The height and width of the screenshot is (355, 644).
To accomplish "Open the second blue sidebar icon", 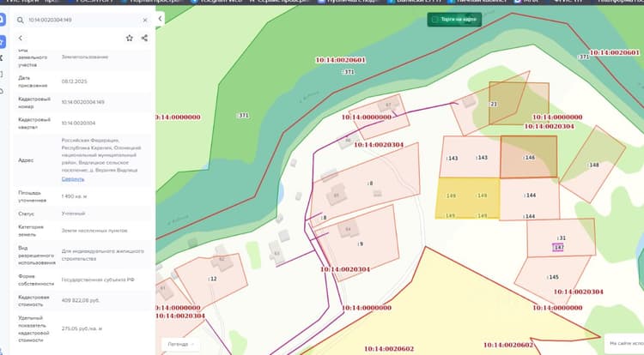I will pyautogui.click(x=2, y=41).
